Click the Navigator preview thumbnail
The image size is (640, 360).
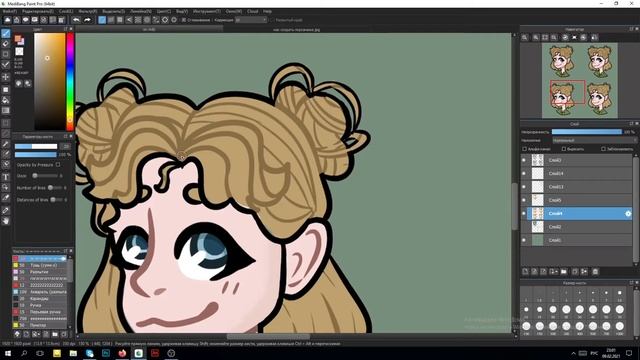[x=580, y=80]
